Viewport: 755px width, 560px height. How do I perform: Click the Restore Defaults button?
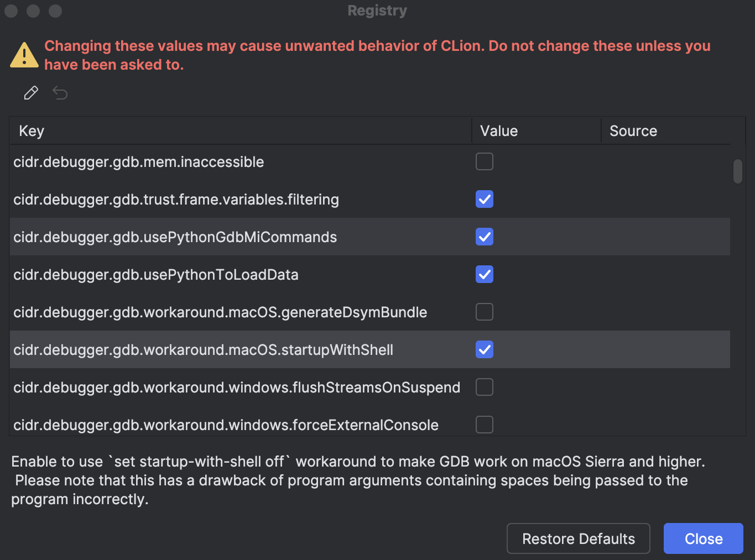point(578,538)
